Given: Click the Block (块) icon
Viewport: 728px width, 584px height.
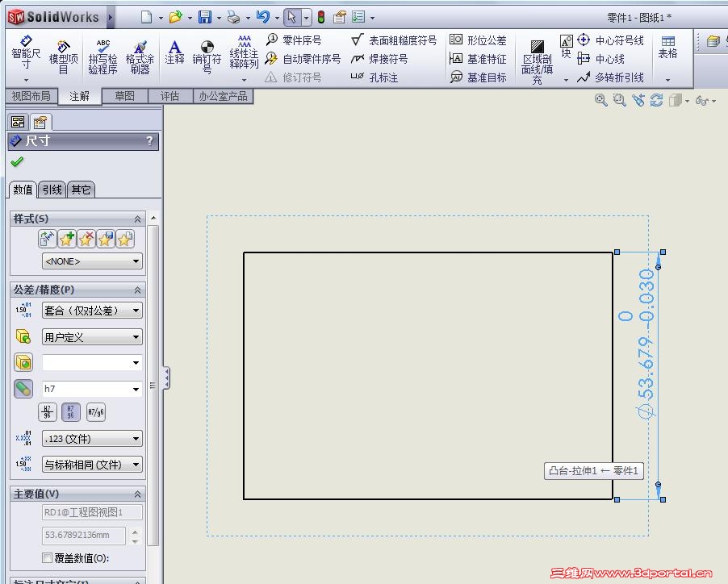Looking at the screenshot, I should tap(566, 47).
